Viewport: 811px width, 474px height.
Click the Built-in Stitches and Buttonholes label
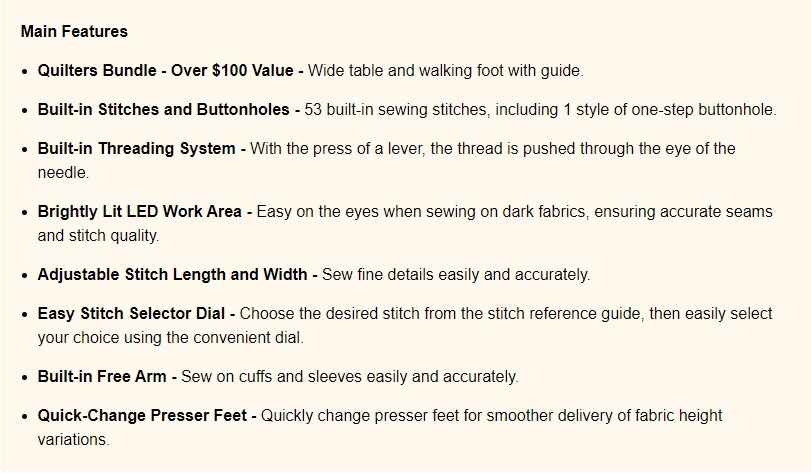point(163,110)
